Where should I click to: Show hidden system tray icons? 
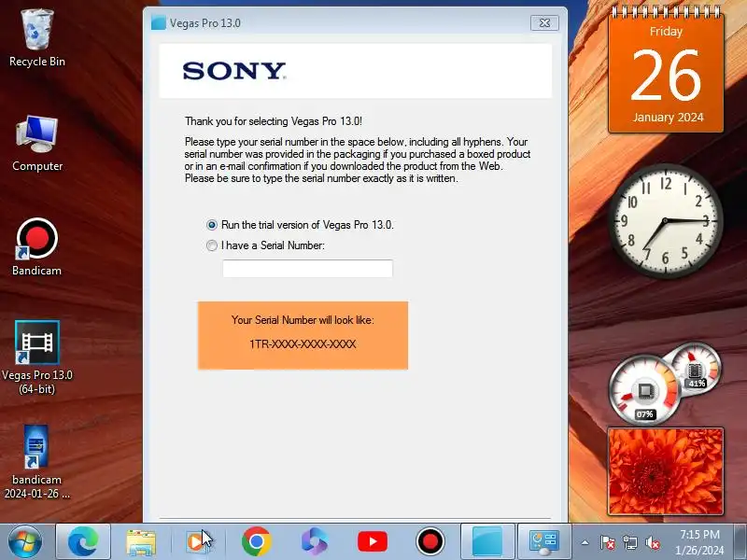click(585, 542)
